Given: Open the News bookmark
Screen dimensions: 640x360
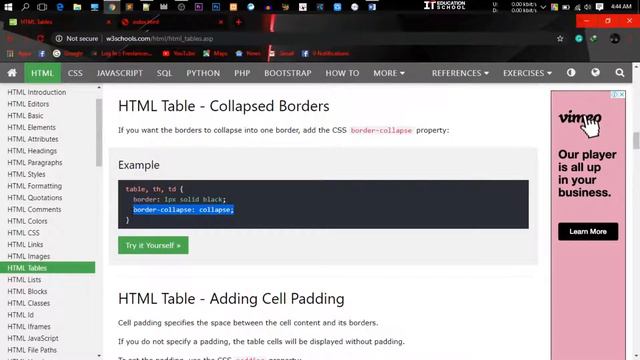Looking at the screenshot, I should pyautogui.click(x=248, y=53).
